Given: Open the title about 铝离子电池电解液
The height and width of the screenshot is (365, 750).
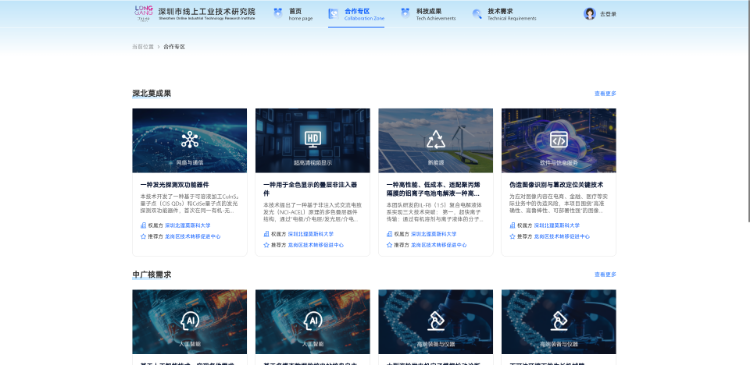Looking at the screenshot, I should 433,189.
